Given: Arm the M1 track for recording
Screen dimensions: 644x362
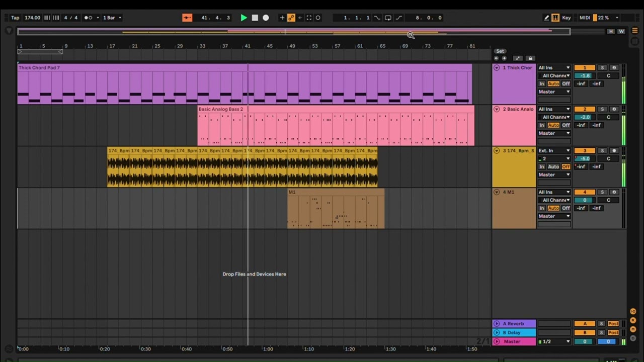Looking at the screenshot, I should [614, 192].
